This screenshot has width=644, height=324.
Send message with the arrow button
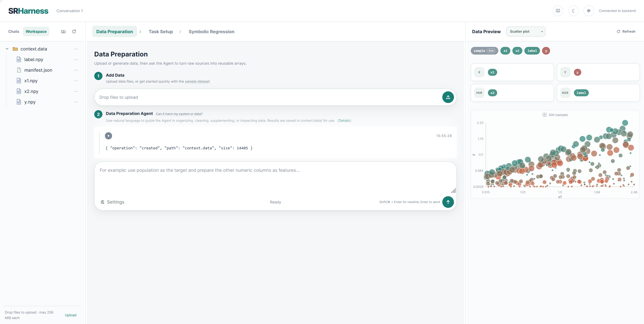[448, 202]
